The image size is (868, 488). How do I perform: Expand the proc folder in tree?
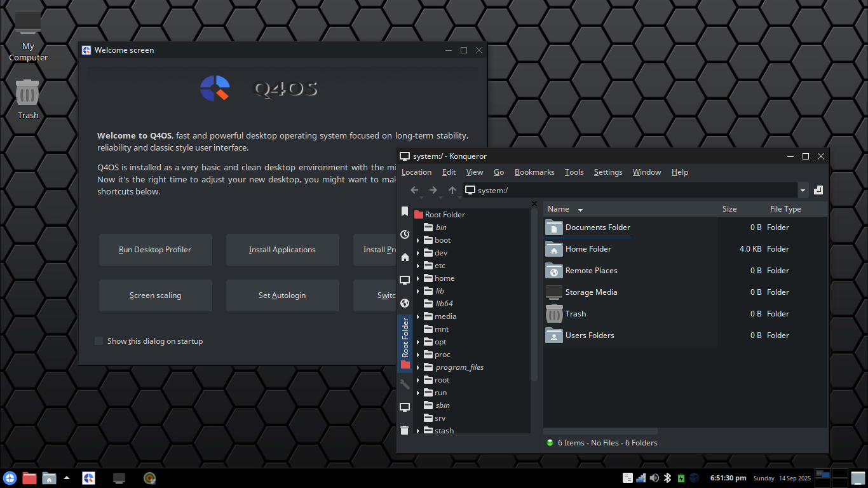[x=418, y=355]
